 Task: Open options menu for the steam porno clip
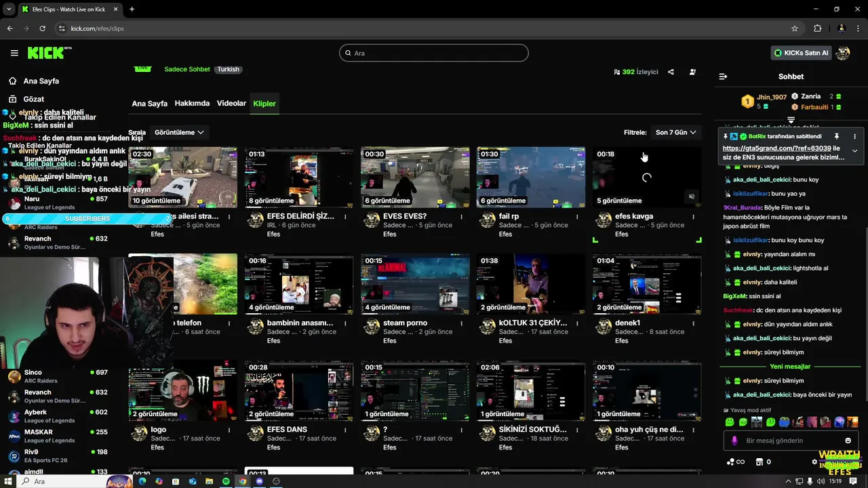461,323
